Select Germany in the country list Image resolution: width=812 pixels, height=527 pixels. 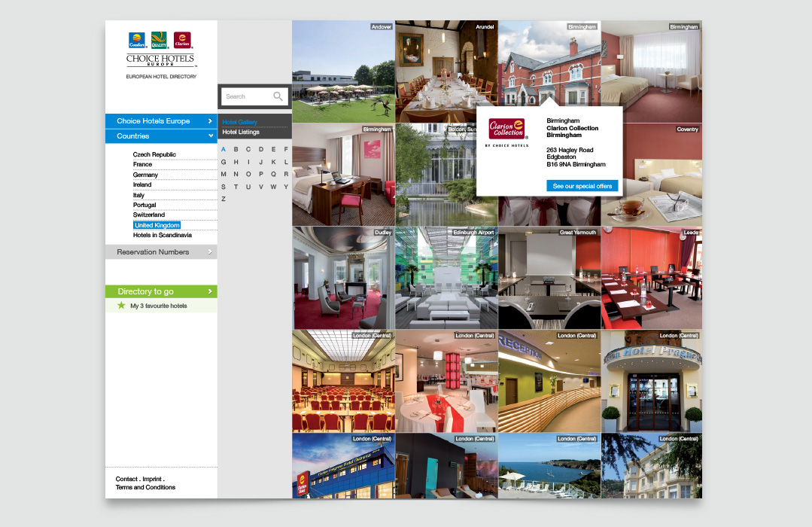point(145,175)
